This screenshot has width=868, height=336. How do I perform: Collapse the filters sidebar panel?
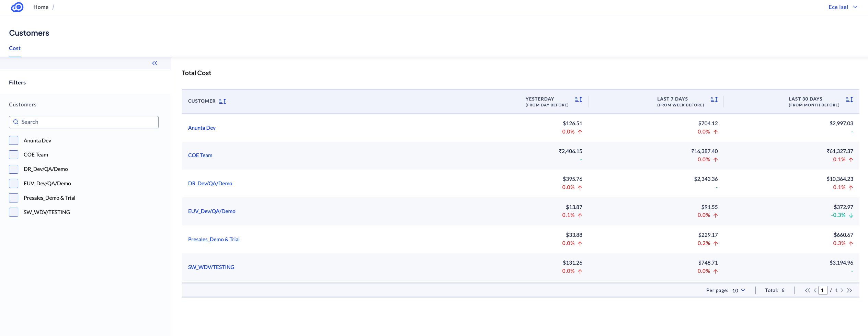click(155, 63)
